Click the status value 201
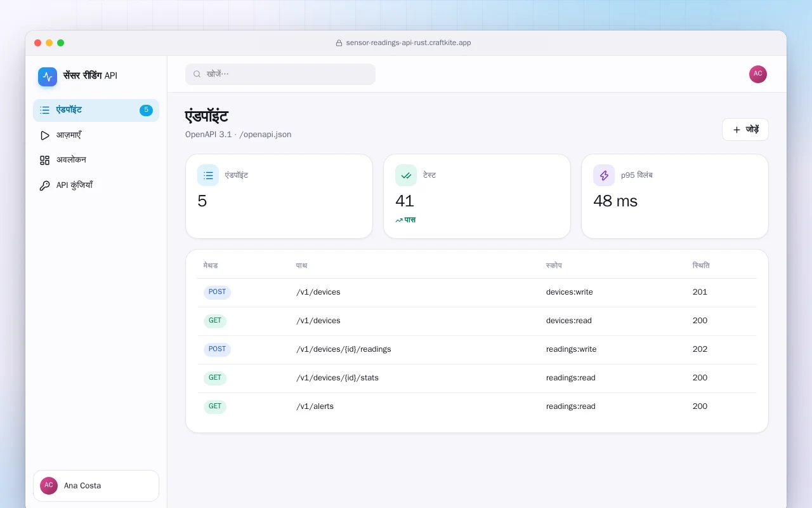 click(700, 292)
